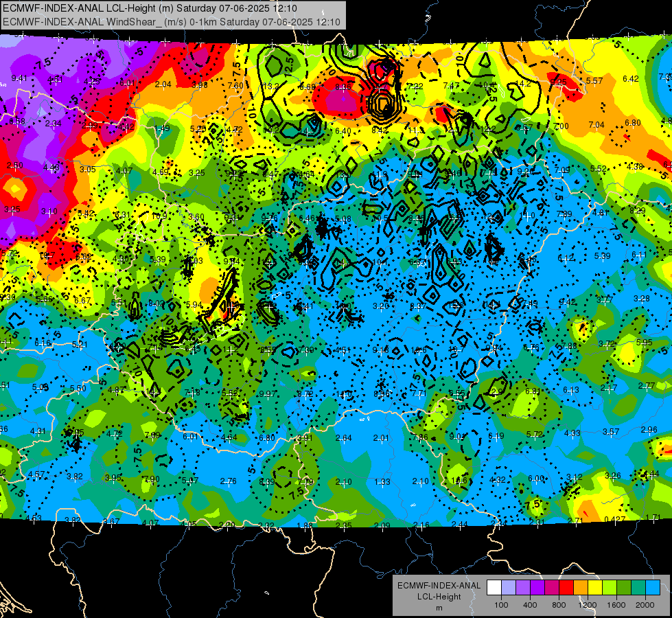Image resolution: width=672 pixels, height=618 pixels.
Task: Click the shear value 8.29
Action: [638, 210]
